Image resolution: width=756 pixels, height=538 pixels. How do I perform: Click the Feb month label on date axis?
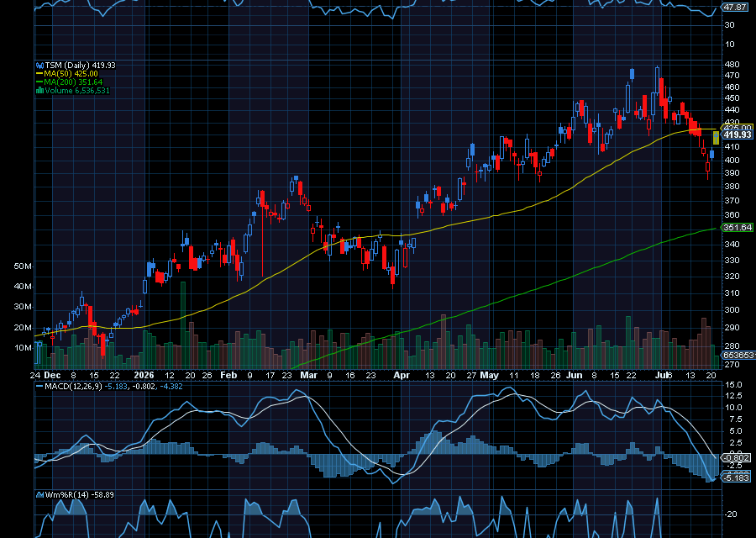[228, 375]
